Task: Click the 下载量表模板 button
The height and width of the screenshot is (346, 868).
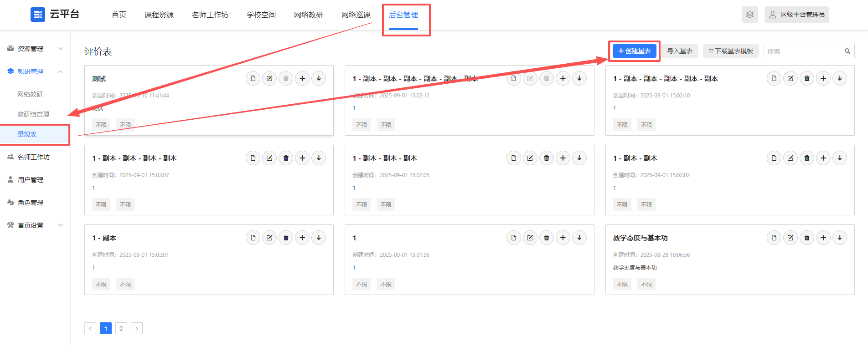Action: coord(731,51)
